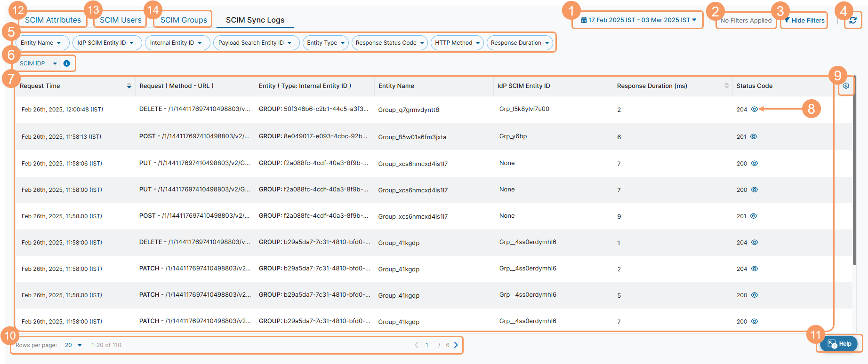Switch to the SCIM Attributes tab
The height and width of the screenshot is (364, 868).
click(x=53, y=20)
